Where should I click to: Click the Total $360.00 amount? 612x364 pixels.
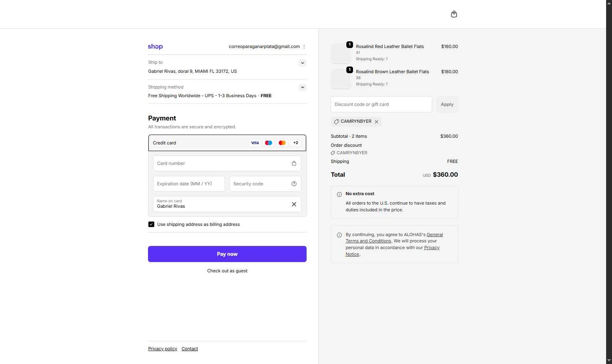(445, 175)
